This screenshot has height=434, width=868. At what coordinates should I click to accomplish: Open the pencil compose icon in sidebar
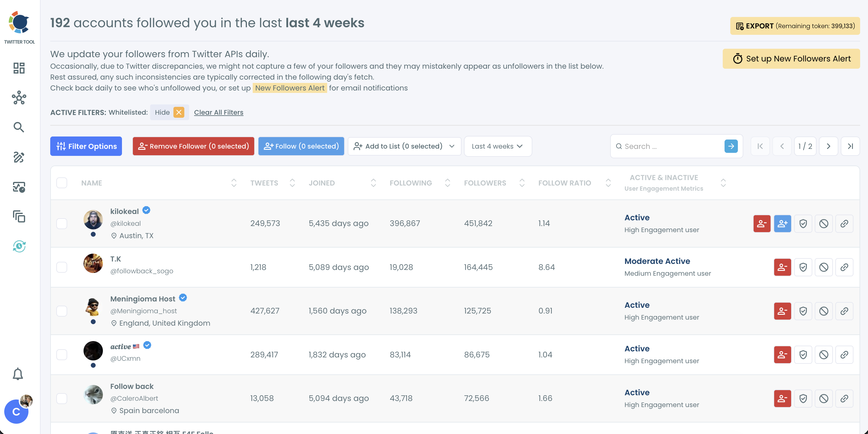19,157
